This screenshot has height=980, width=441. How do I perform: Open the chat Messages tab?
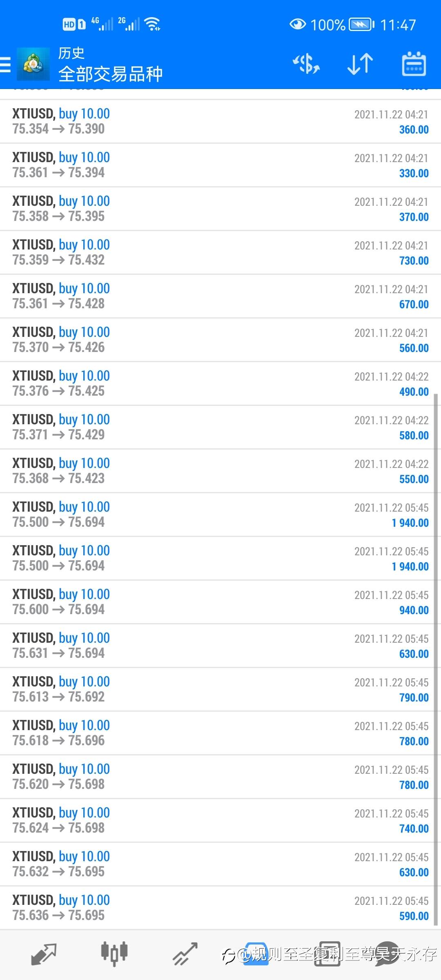point(387,954)
